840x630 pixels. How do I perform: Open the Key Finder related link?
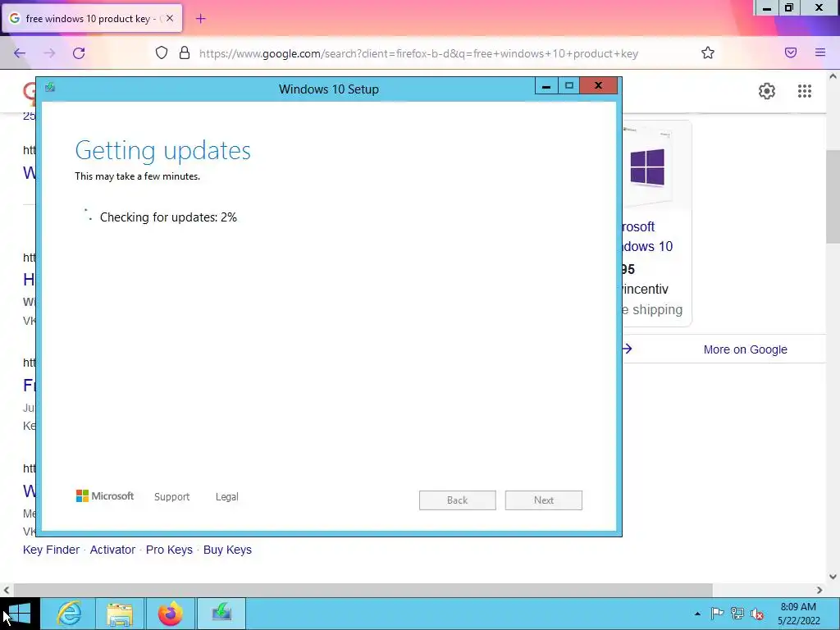point(51,550)
